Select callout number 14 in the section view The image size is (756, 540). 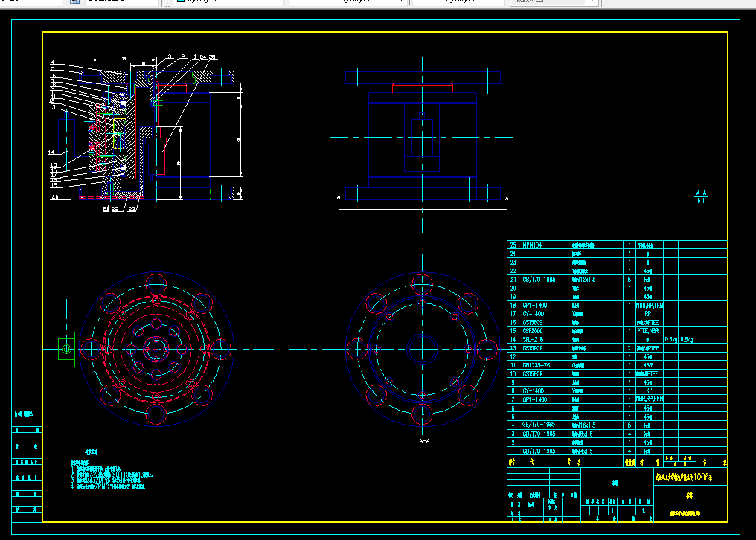[51, 152]
